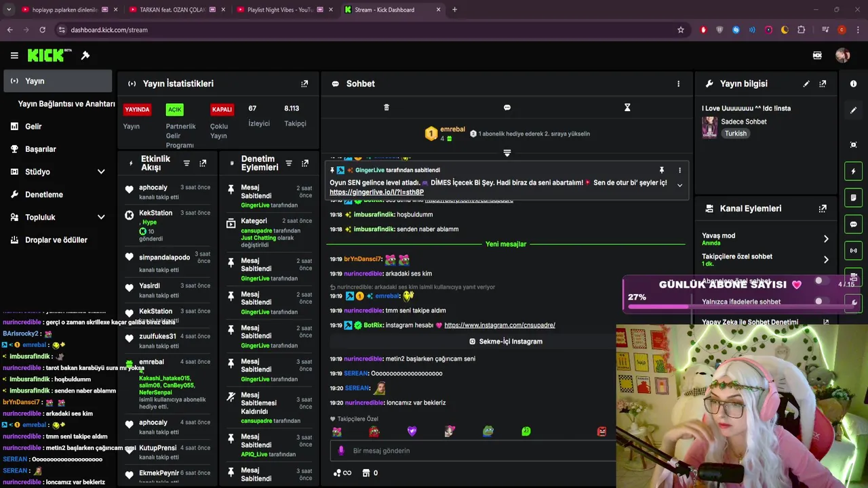This screenshot has width=868, height=488.
Task: Click the hourglass icon in chat toolbar
Action: coord(627,107)
